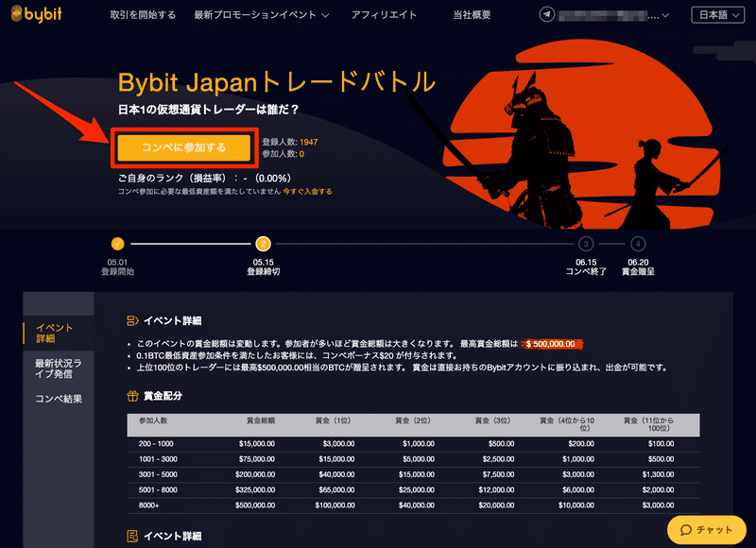Open the 今すぐ入金する link
The height and width of the screenshot is (548, 756).
tap(308, 192)
